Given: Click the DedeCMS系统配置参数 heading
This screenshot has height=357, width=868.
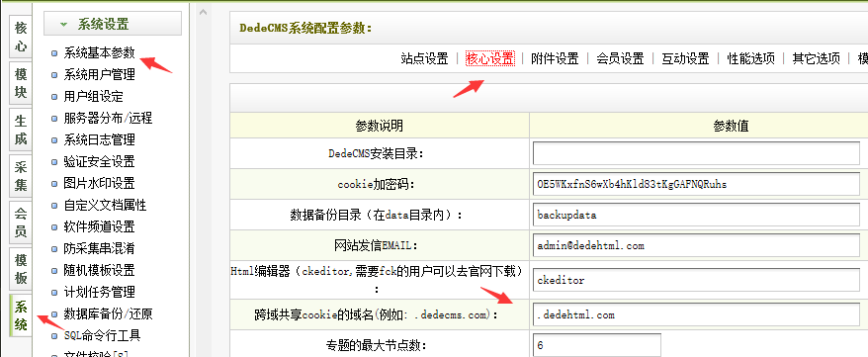Looking at the screenshot, I should 306,28.
